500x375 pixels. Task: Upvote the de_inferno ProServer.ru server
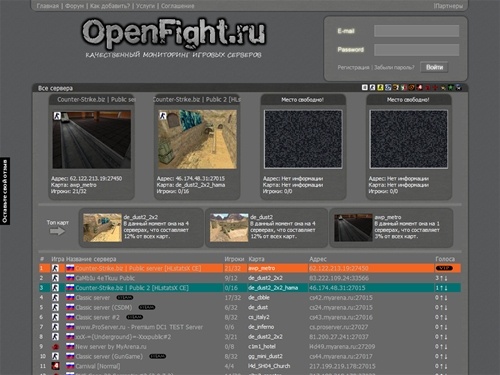pyautogui.click(x=441, y=327)
